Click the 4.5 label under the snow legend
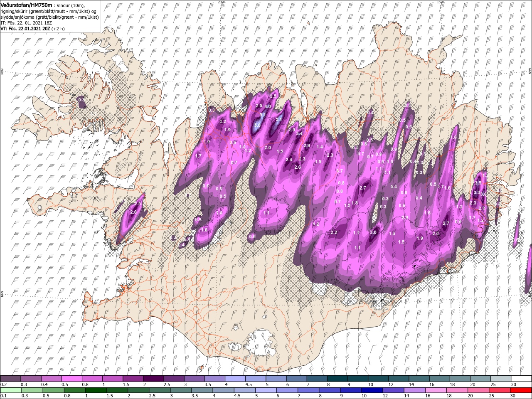The height and width of the screenshot is (399, 532). pos(249,384)
